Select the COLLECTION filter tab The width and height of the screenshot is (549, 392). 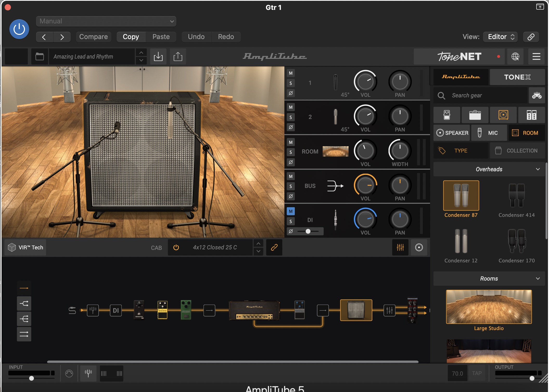tap(517, 150)
